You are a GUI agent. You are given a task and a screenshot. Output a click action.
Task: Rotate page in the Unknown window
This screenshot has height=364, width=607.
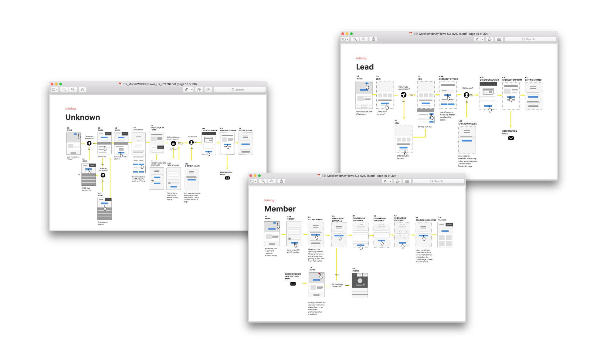199,89
